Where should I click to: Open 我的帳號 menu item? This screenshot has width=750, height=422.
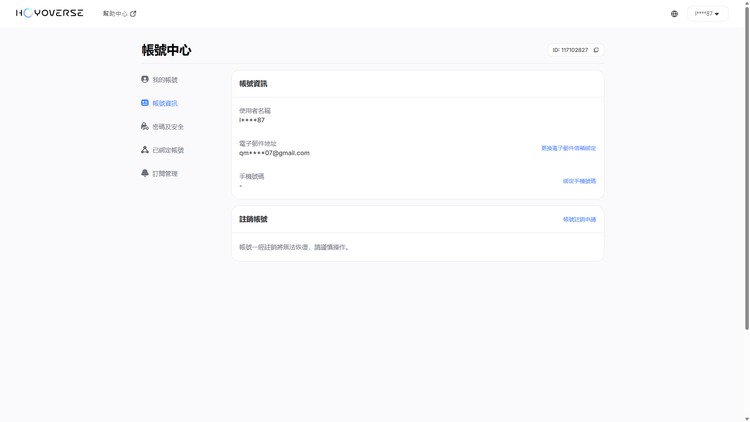tap(165, 80)
